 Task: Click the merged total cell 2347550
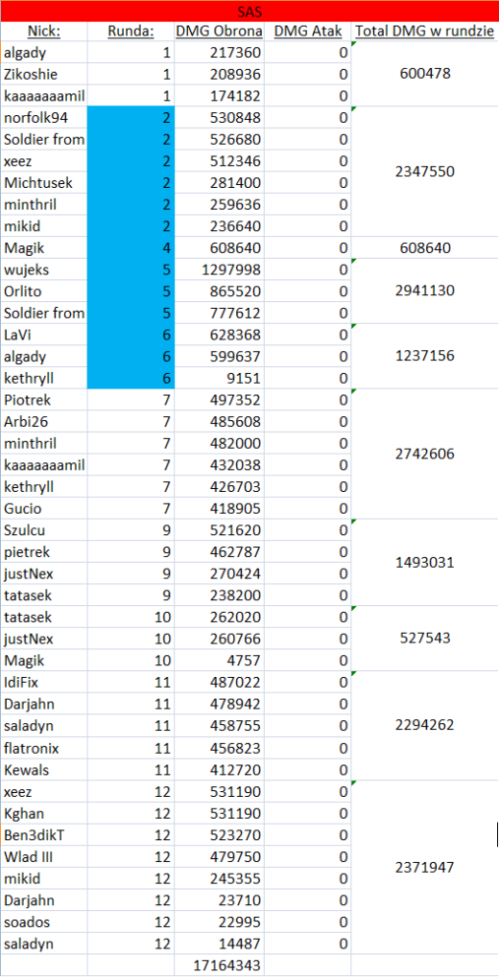[424, 172]
